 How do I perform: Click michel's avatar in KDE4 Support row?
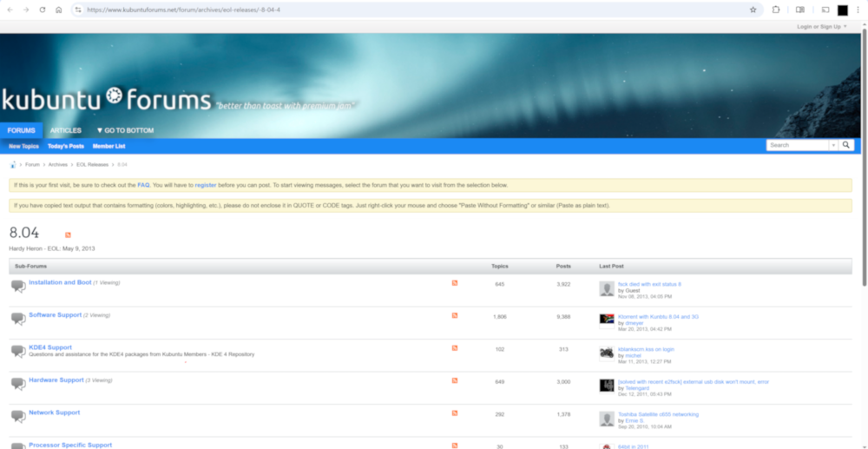607,353
